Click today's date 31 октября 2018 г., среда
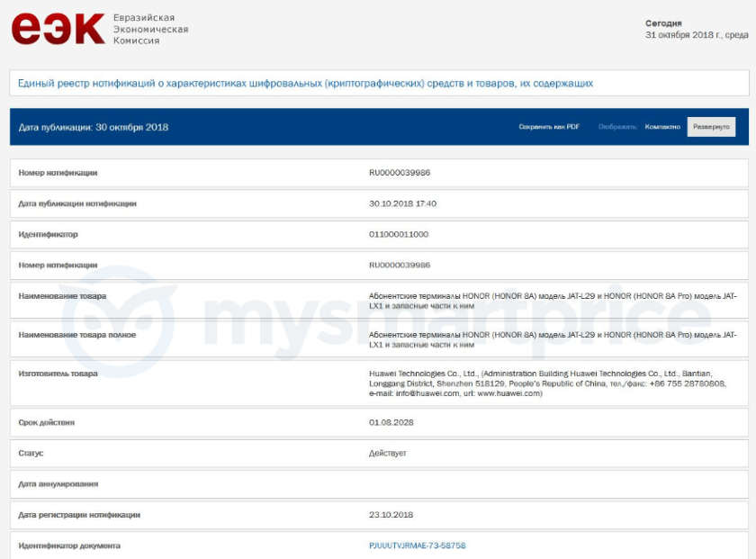 click(x=697, y=35)
